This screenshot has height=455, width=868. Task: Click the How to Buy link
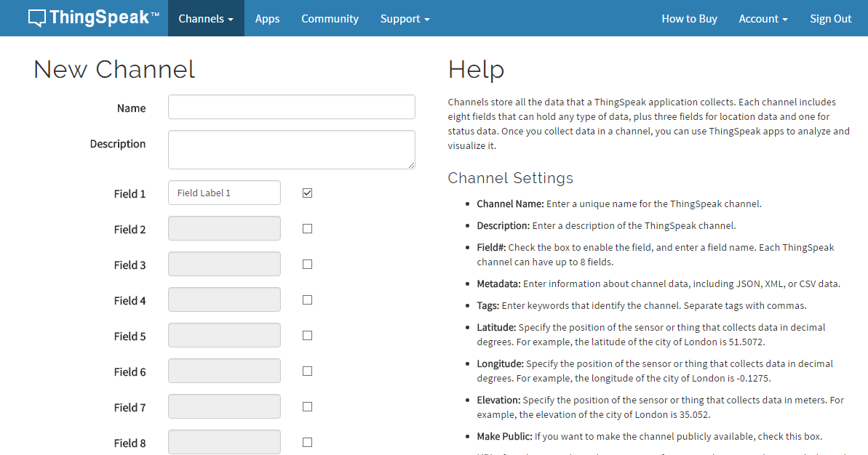(689, 19)
